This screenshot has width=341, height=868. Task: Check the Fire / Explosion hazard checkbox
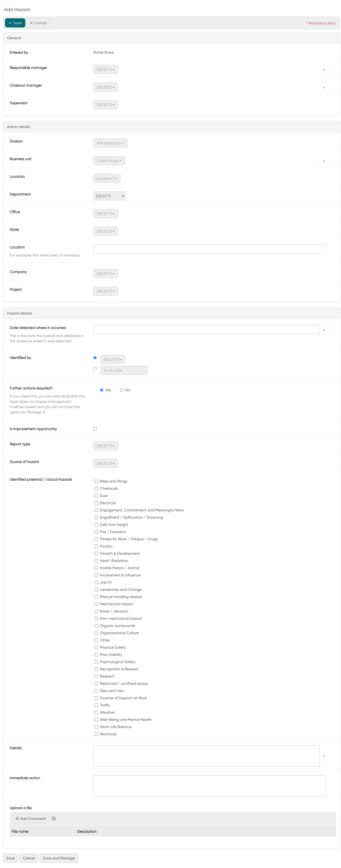(96, 532)
